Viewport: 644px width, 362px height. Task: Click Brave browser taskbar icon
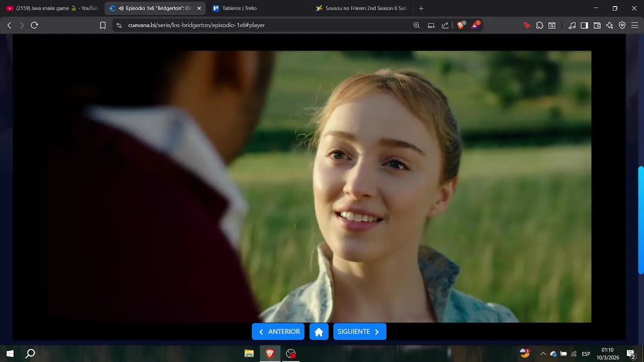tap(270, 353)
